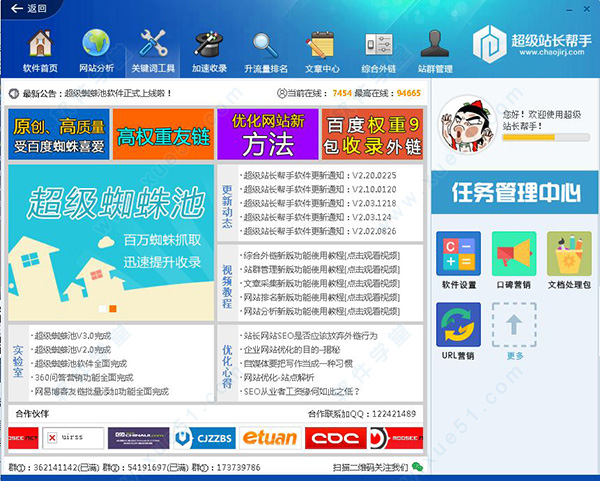Click the 超级站长帮手 logo
Image resolution: width=600 pixels, height=481 pixels.
pos(532,44)
